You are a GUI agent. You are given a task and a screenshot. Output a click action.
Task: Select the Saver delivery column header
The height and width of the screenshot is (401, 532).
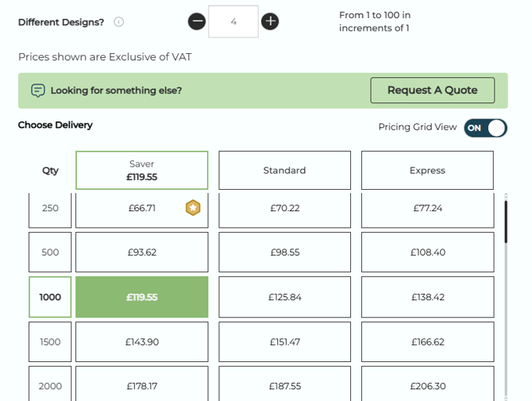tap(142, 170)
